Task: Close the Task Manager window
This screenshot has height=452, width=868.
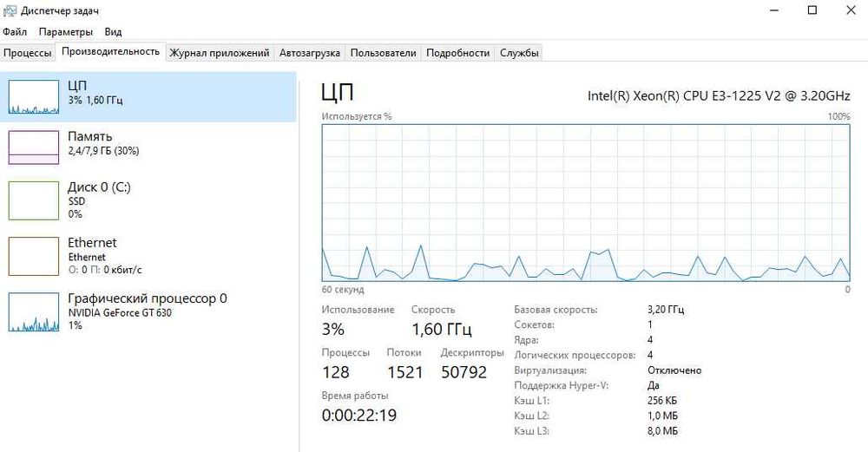Action: tap(851, 10)
